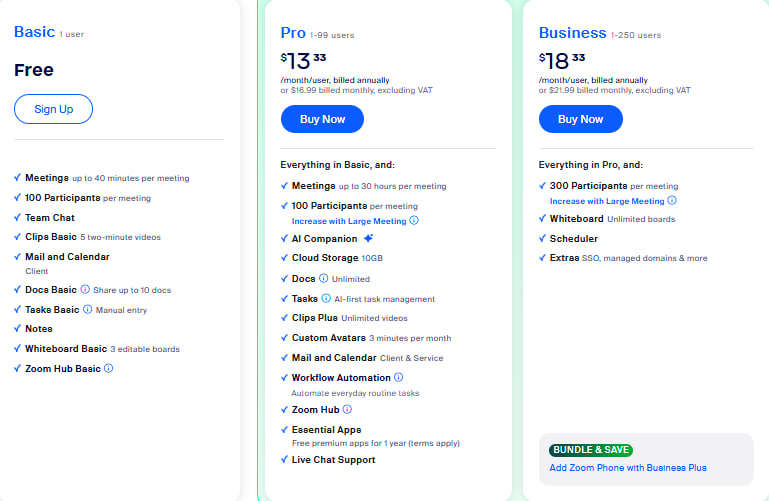Show Large Meeting info in Pro plan

click(414, 221)
